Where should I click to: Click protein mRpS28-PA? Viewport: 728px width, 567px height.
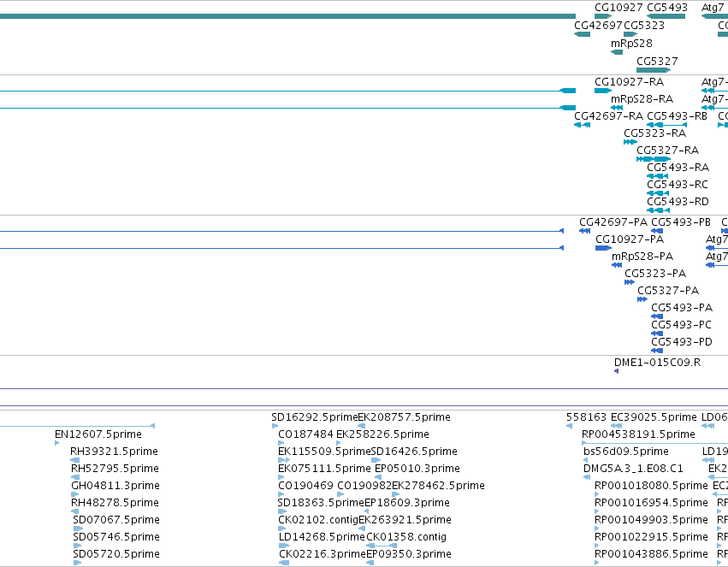click(x=617, y=265)
